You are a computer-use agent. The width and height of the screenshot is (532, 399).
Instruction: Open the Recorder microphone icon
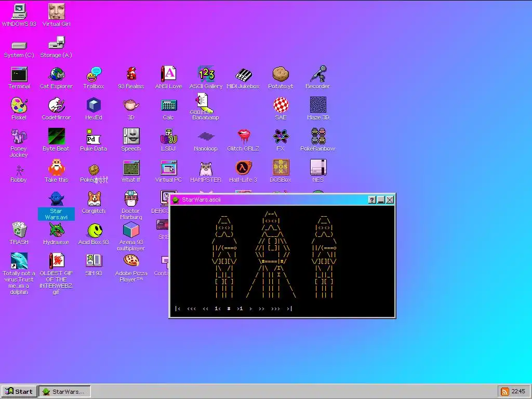(x=318, y=78)
